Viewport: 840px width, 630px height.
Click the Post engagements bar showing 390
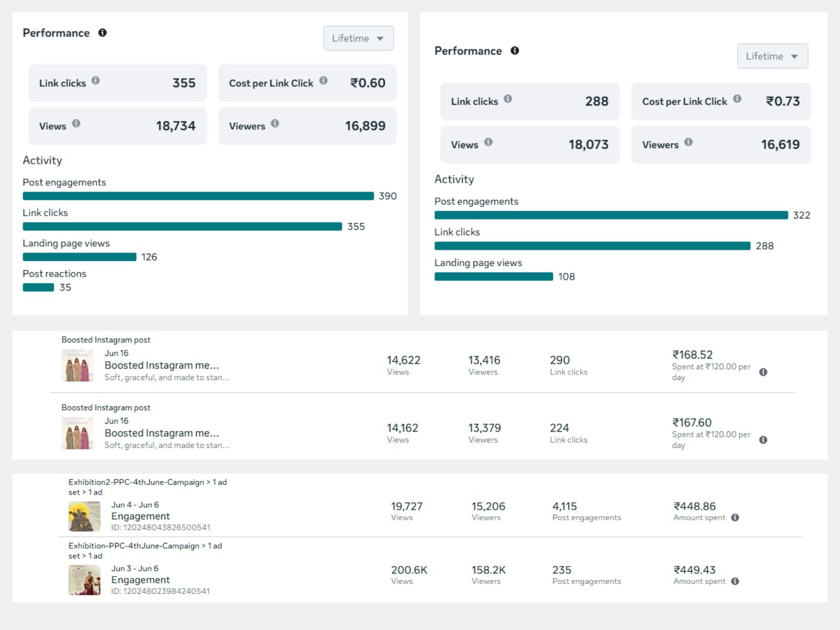pos(198,196)
